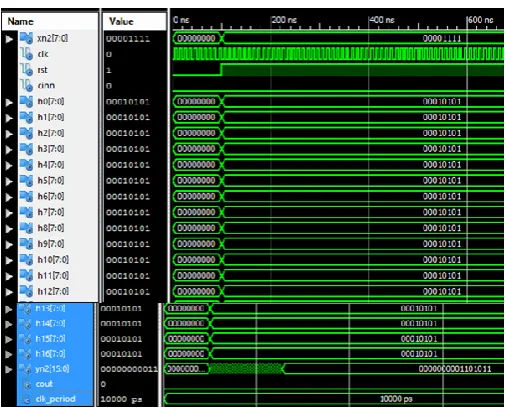Expand the h12[7:0] signal group

[x=9, y=292]
